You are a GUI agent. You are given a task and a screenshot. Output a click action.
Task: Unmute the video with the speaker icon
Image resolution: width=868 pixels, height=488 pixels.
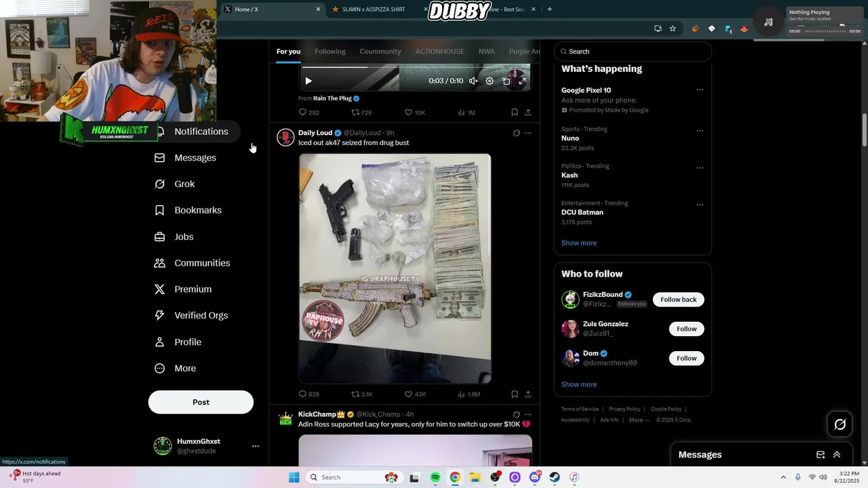[x=473, y=81]
